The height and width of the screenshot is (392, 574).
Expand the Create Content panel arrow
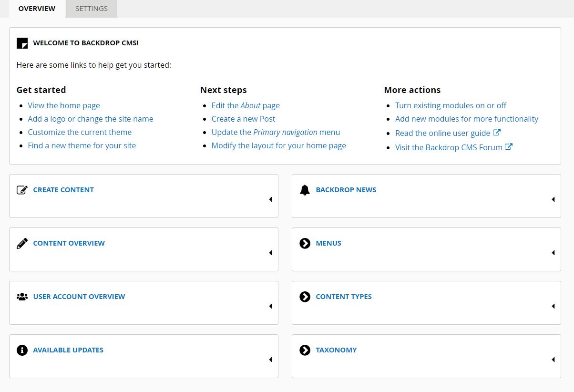(x=270, y=199)
